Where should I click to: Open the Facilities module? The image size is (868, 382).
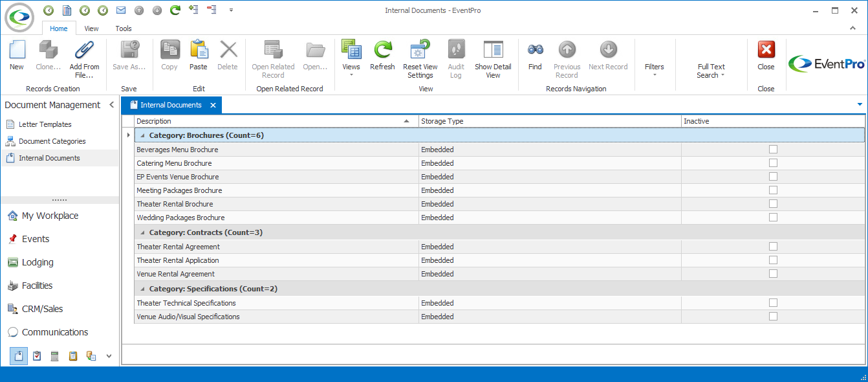[37, 286]
